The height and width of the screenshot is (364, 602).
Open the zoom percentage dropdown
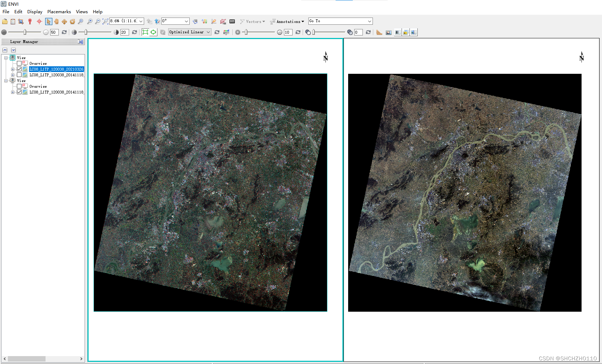click(x=141, y=21)
